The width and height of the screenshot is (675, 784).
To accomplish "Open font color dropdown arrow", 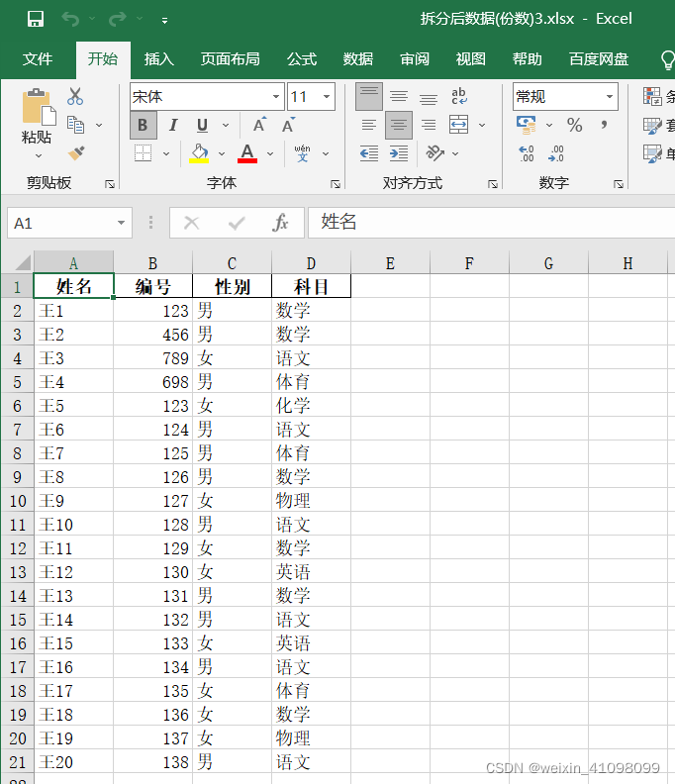I will pos(270,153).
